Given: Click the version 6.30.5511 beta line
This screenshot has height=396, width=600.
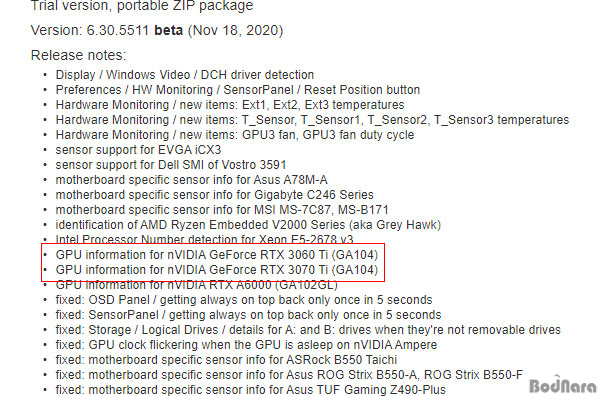Looking at the screenshot, I should [x=157, y=30].
